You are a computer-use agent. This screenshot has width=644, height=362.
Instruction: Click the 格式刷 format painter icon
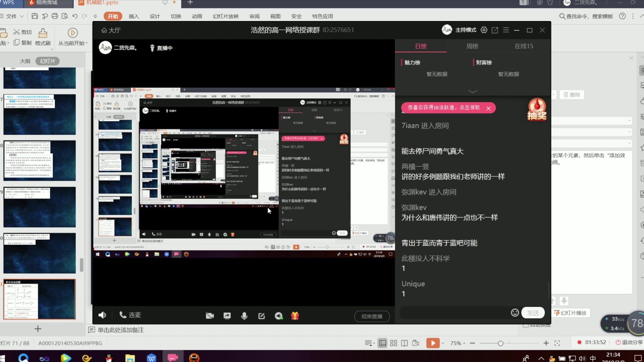coord(43,33)
